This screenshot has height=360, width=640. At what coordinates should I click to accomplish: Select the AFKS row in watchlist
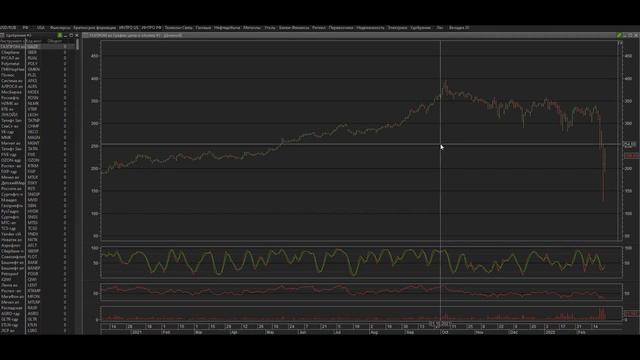click(38, 81)
